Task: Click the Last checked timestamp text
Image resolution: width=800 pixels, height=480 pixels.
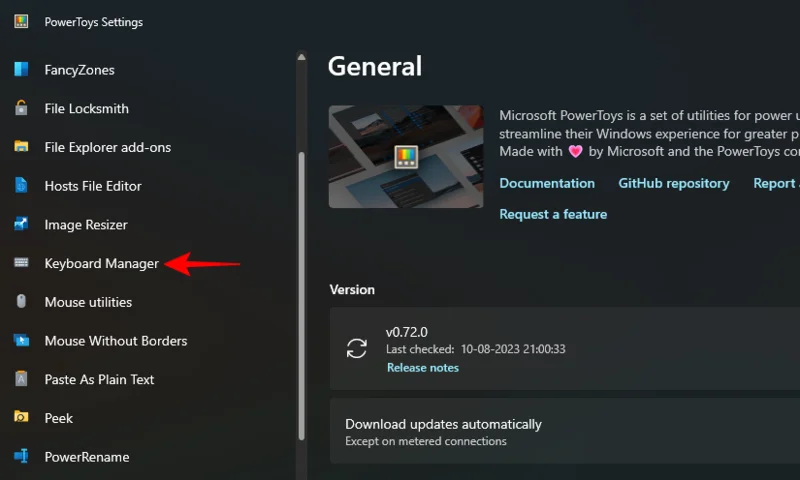Action: (x=476, y=349)
